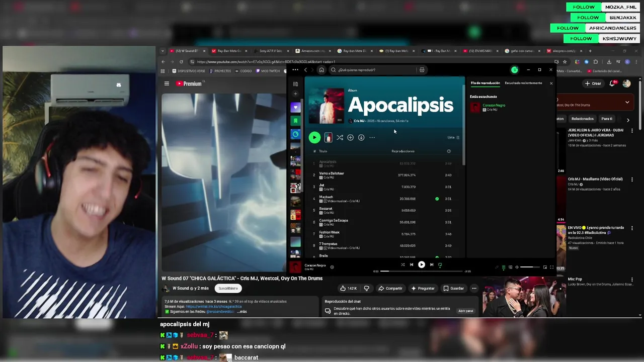Open the YouTube notifications bell
Screen dimensions: 644x362
point(613,83)
